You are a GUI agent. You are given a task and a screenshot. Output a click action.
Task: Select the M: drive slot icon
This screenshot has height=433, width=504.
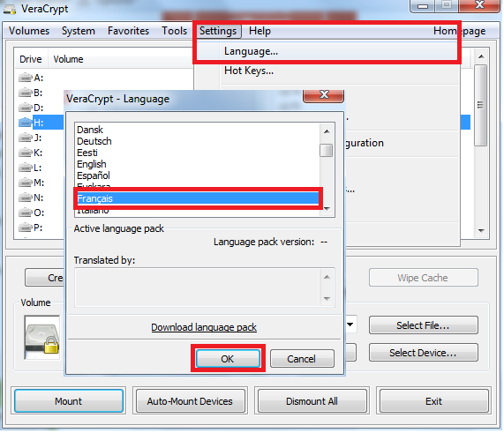pos(26,183)
